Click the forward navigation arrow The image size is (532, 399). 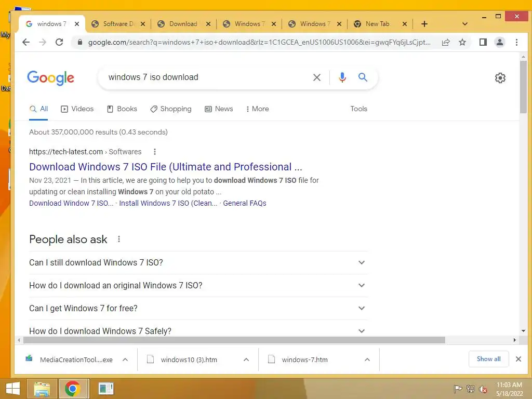pos(43,42)
